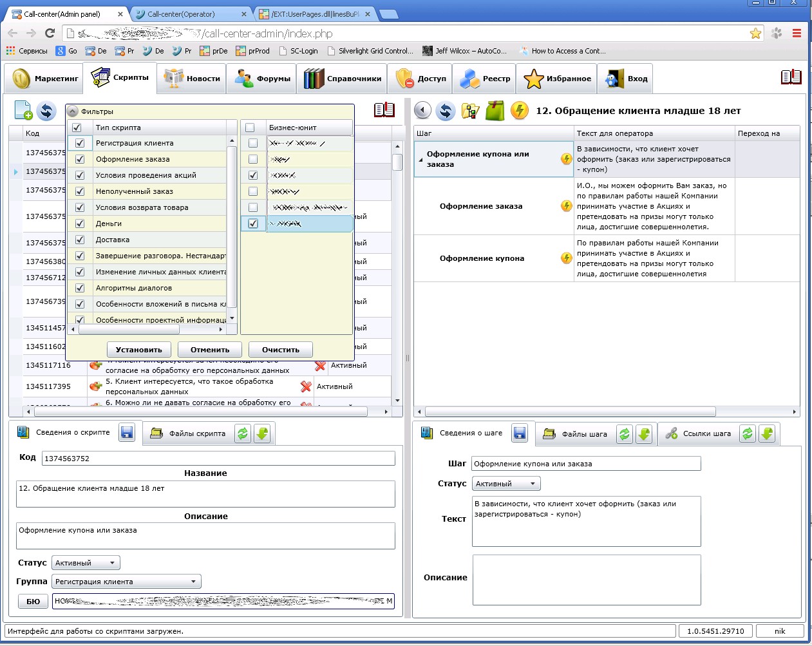The width and height of the screenshot is (812, 646).
Task: Open the Chrome menu icon
Action: pos(797,33)
